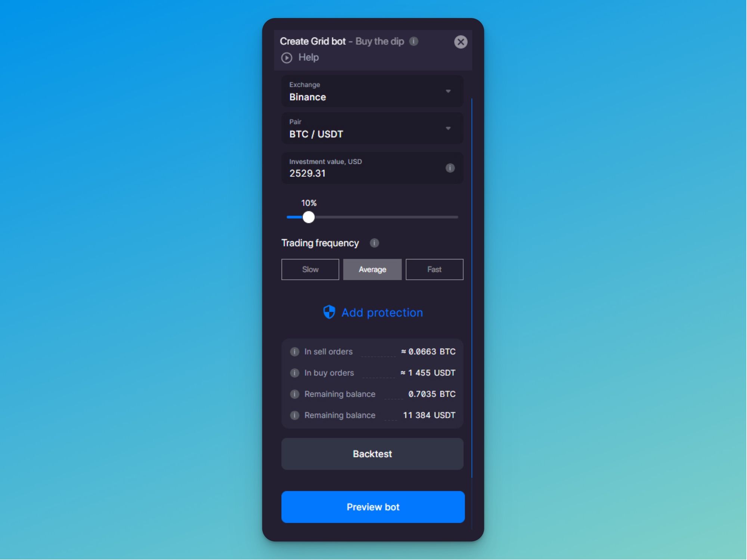Click the Backtest button
747x560 pixels.
[372, 454]
